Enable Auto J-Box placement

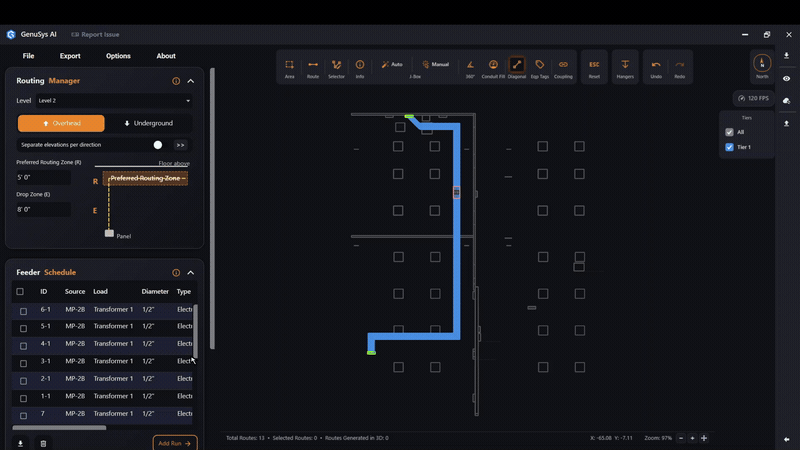tap(392, 64)
